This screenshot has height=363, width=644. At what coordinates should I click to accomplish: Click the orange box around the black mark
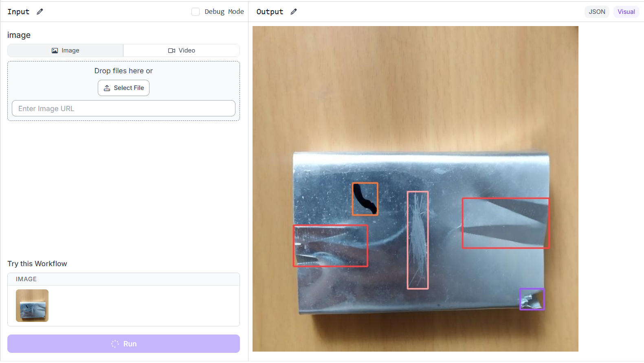[x=365, y=199]
